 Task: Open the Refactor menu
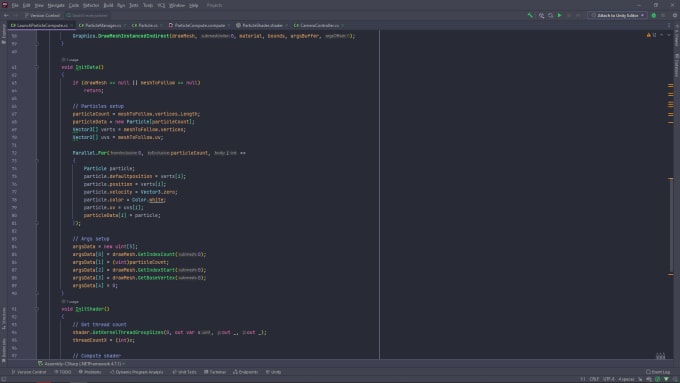pos(91,5)
